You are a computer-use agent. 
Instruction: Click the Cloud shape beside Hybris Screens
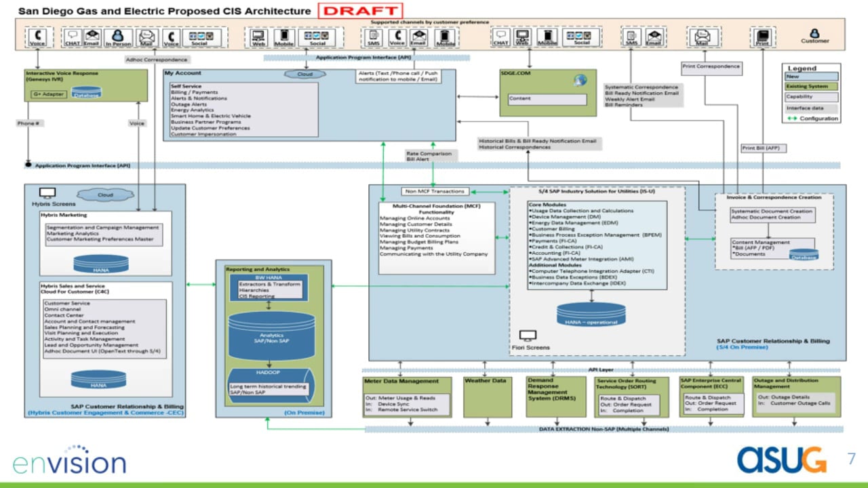(x=105, y=195)
